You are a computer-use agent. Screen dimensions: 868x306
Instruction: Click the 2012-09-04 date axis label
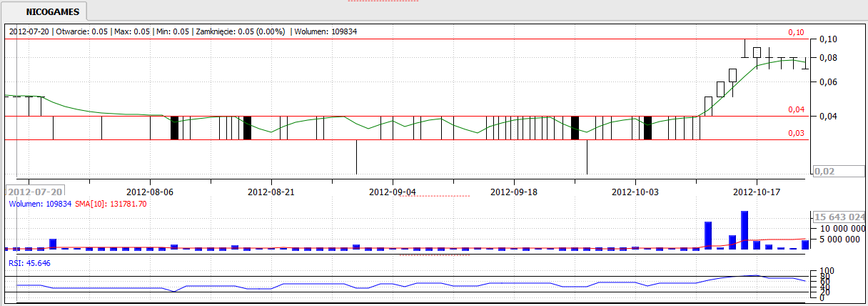[x=393, y=192]
